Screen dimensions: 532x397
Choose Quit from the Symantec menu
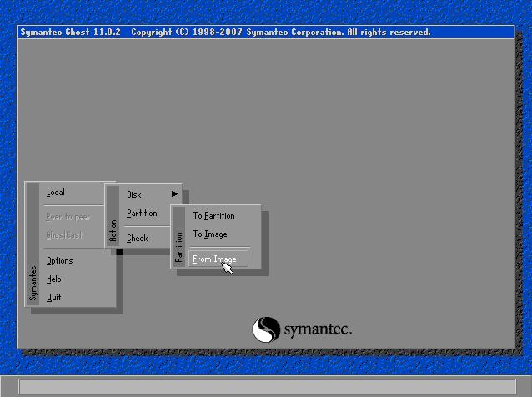[x=54, y=297]
